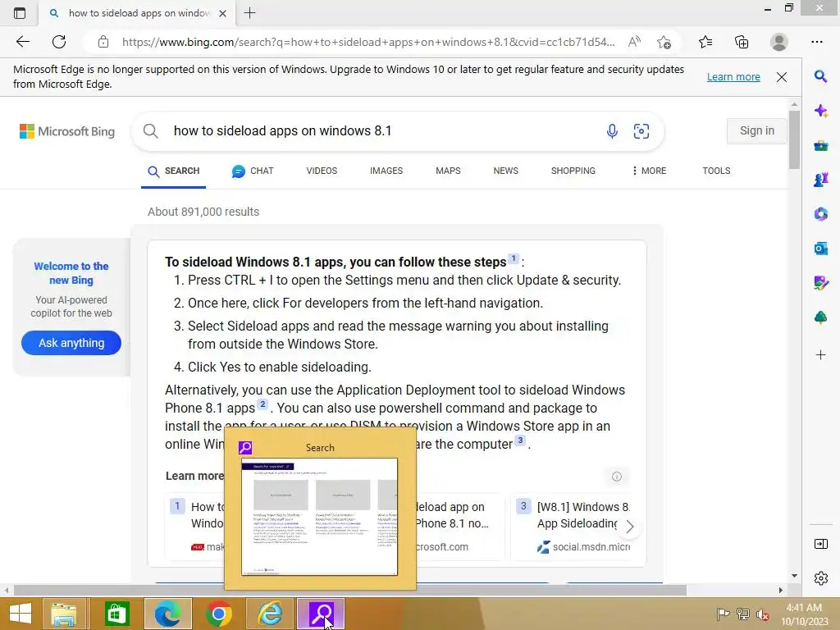Click the Ask anything button

click(x=71, y=343)
